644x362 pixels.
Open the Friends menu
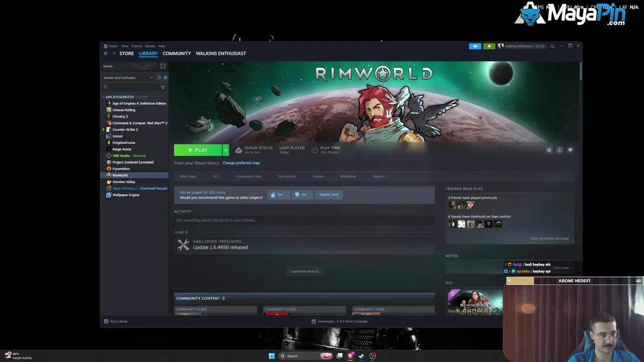tap(136, 46)
